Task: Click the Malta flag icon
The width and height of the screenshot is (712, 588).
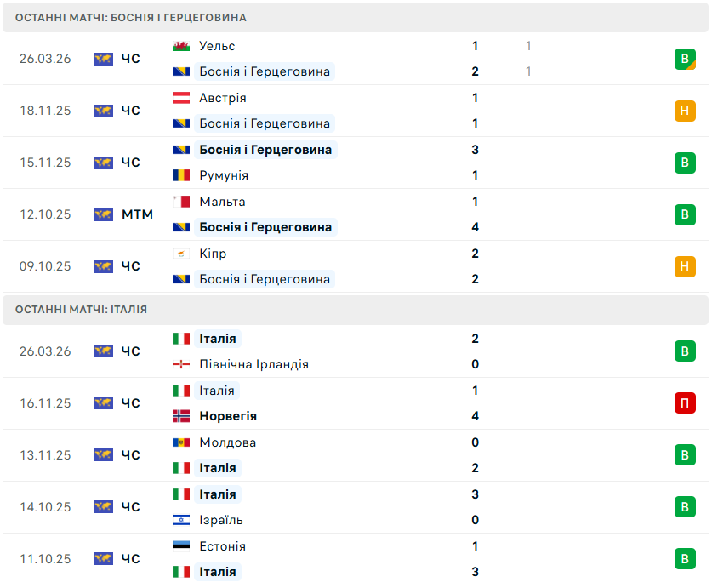Action: 181,202
